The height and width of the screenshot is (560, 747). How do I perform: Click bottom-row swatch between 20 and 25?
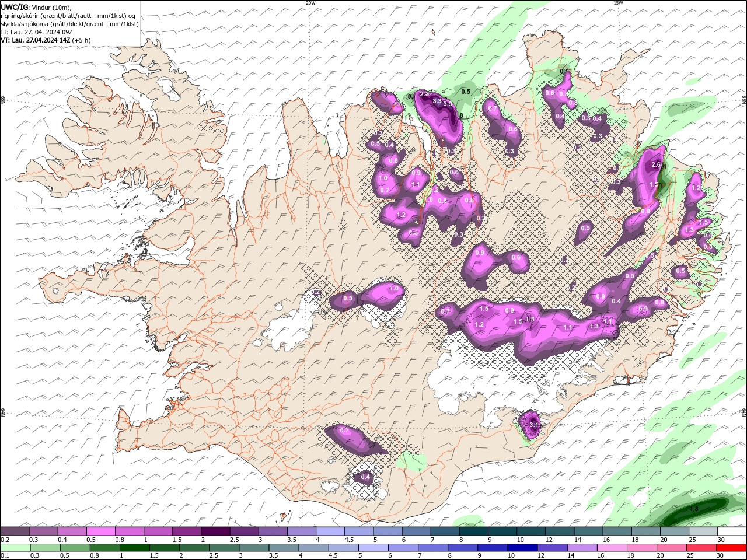(672, 548)
